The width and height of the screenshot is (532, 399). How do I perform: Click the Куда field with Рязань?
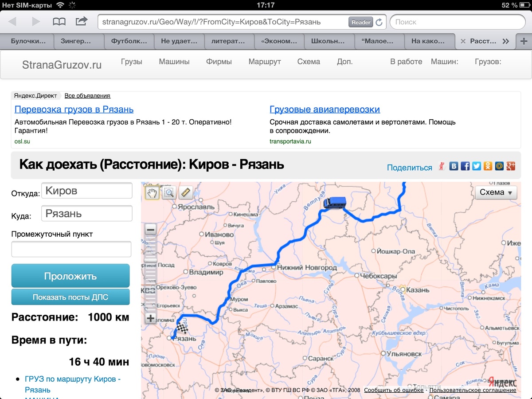[87, 213]
